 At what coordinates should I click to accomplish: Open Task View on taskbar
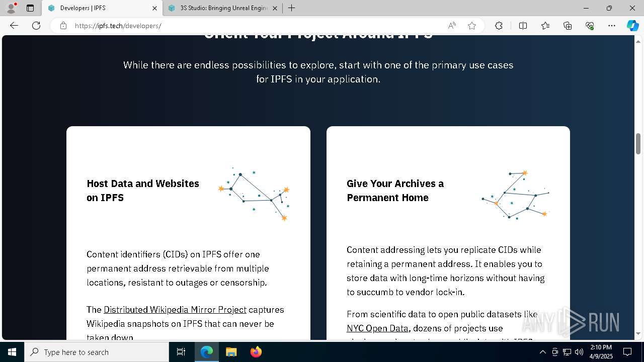pyautogui.click(x=181, y=352)
